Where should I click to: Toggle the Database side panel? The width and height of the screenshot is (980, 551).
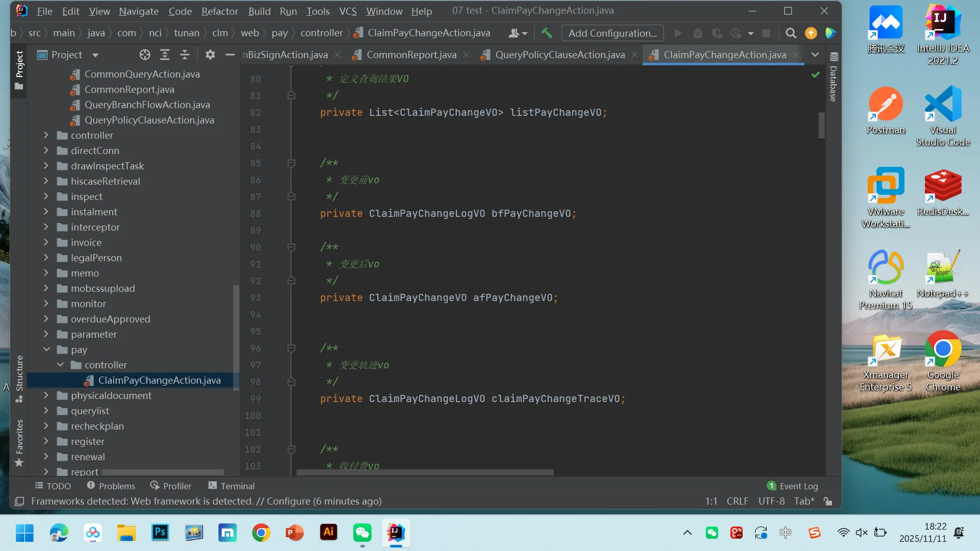(834, 77)
